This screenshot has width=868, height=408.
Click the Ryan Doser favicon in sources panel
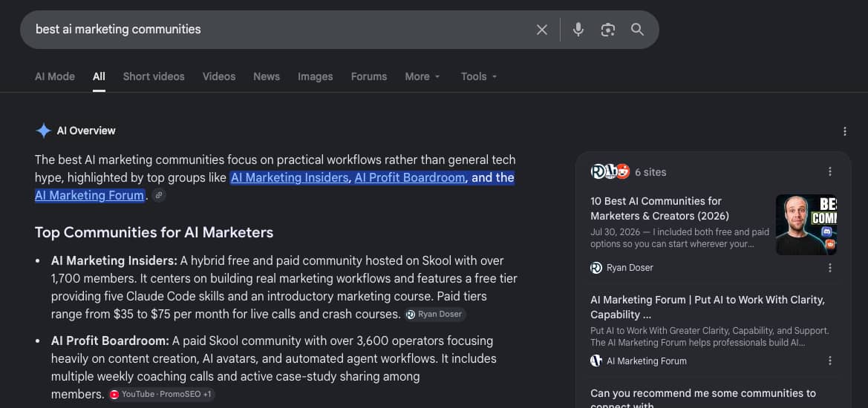[x=596, y=268]
